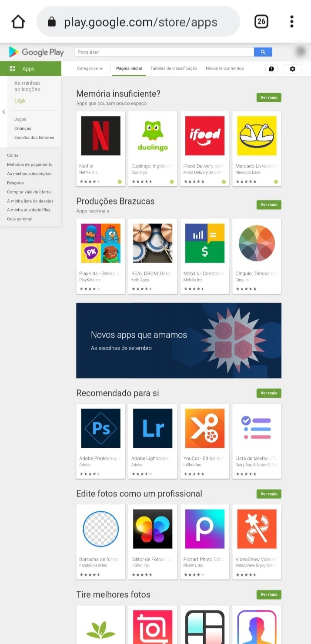Focus the browser address bar

click(x=138, y=22)
